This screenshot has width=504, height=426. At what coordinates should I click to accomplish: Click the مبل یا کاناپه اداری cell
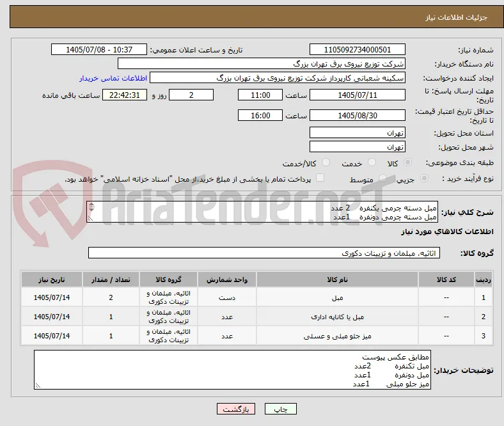337,317
